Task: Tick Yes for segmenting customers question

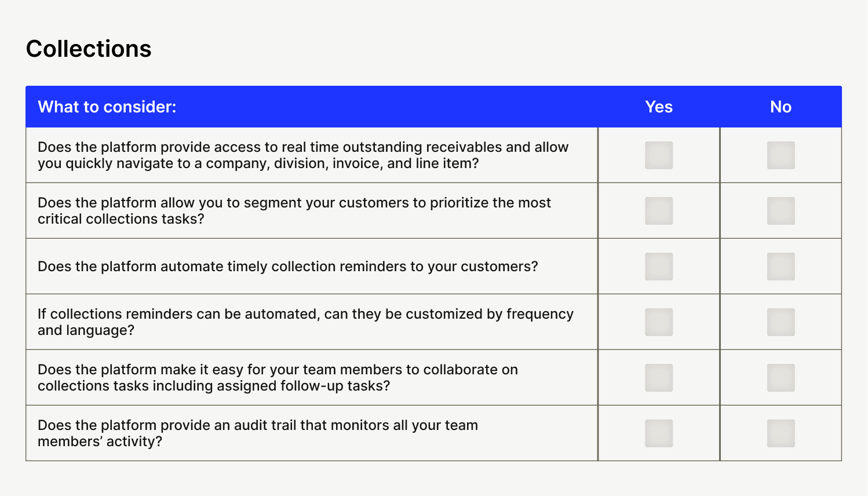Action: (659, 211)
